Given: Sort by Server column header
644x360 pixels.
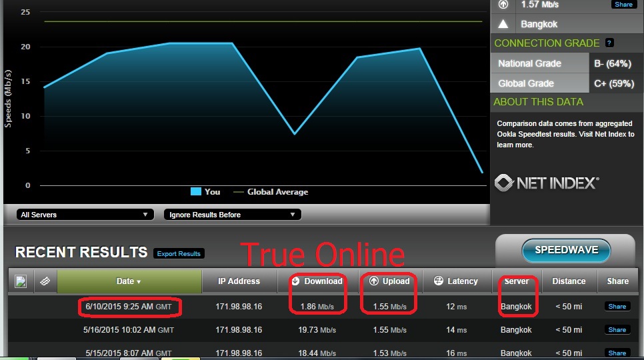Looking at the screenshot, I should 517,281.
